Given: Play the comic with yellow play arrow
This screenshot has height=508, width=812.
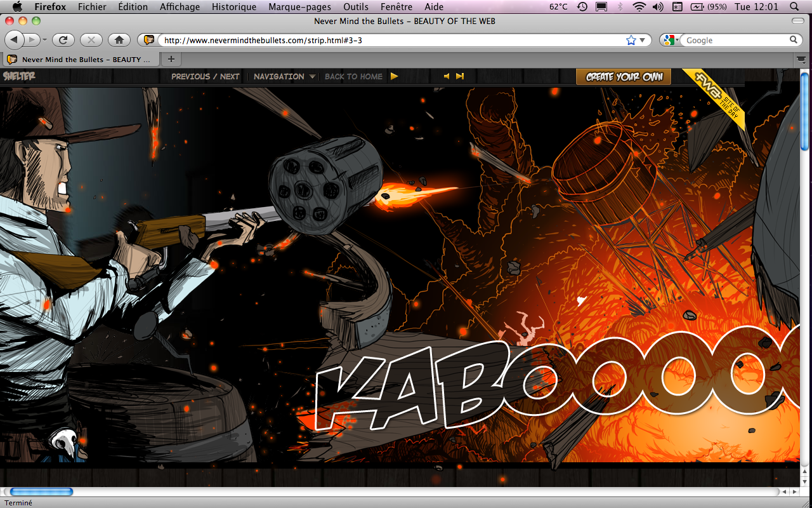Looking at the screenshot, I should pyautogui.click(x=394, y=76).
